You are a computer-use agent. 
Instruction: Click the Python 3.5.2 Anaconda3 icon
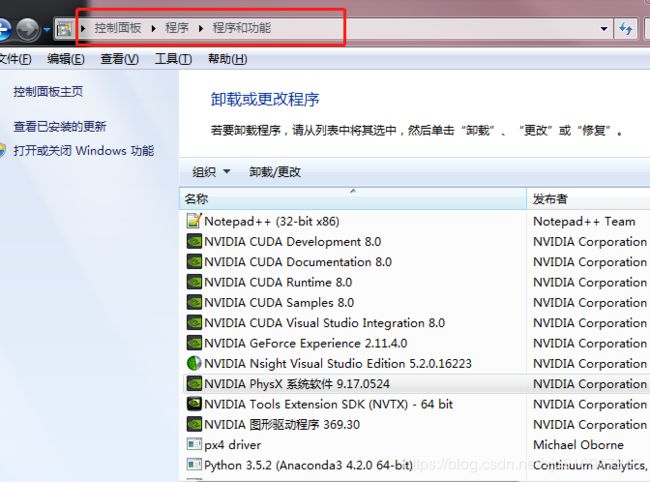[x=194, y=465]
